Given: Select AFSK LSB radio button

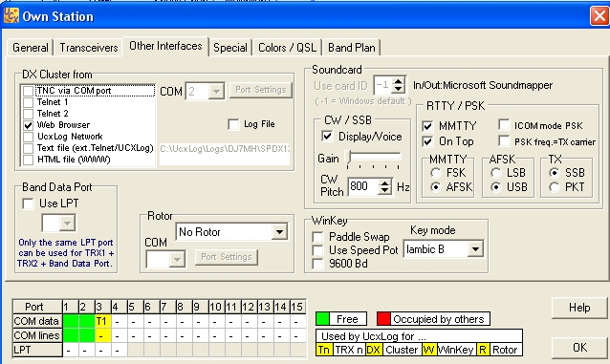Looking at the screenshot, I should click(495, 173).
